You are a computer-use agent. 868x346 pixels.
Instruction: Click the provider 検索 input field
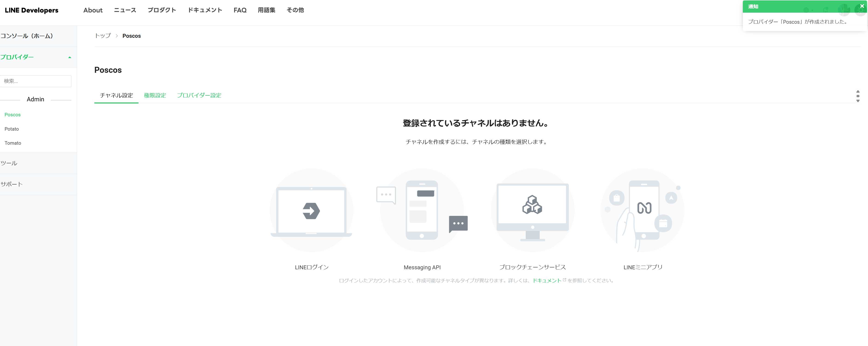(x=36, y=81)
